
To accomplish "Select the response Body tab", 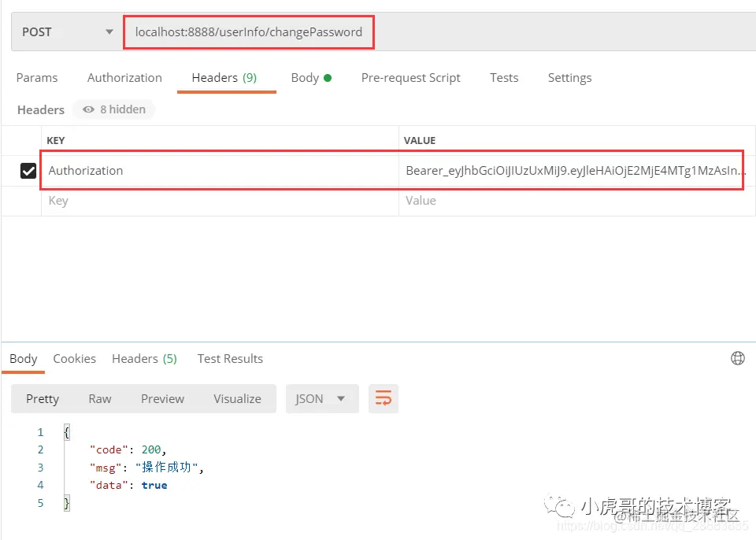I will point(23,359).
